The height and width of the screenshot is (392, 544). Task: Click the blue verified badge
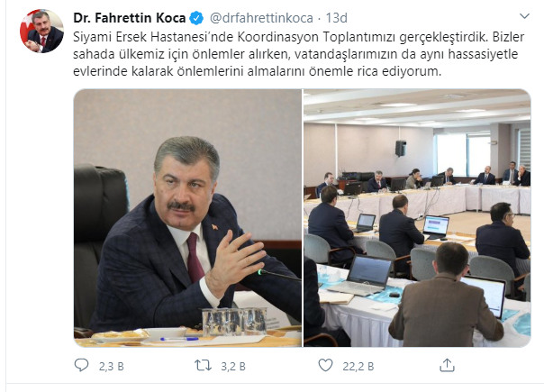[196, 18]
